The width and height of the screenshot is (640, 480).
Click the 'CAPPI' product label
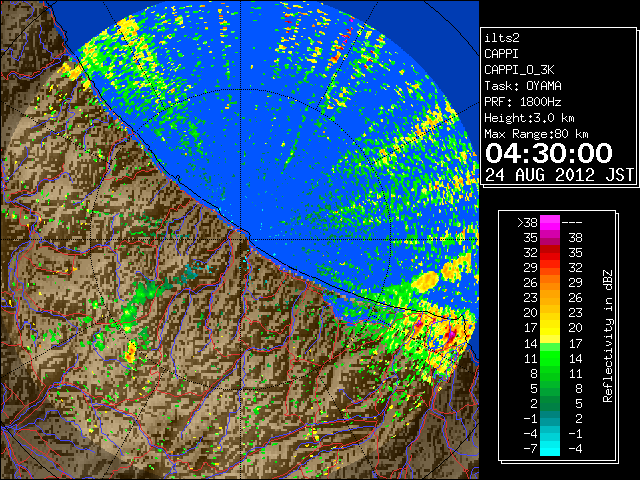[501, 54]
